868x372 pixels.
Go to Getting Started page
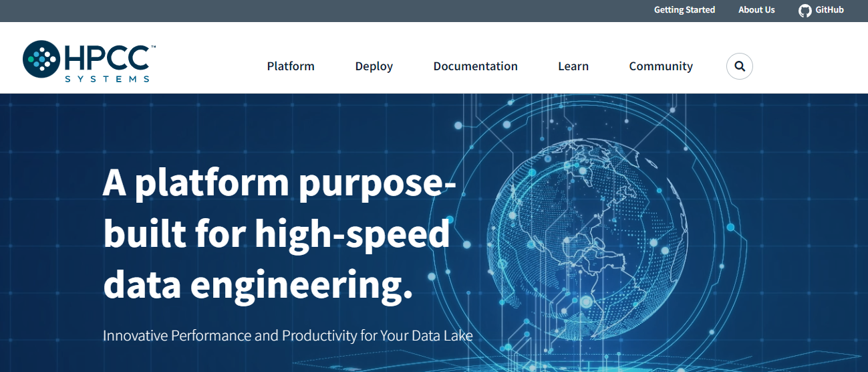pos(684,10)
